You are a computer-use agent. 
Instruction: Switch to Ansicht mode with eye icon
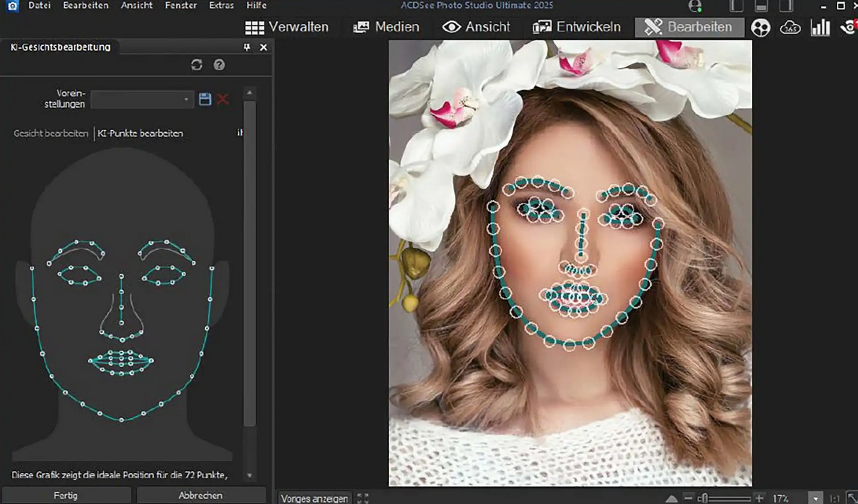476,27
